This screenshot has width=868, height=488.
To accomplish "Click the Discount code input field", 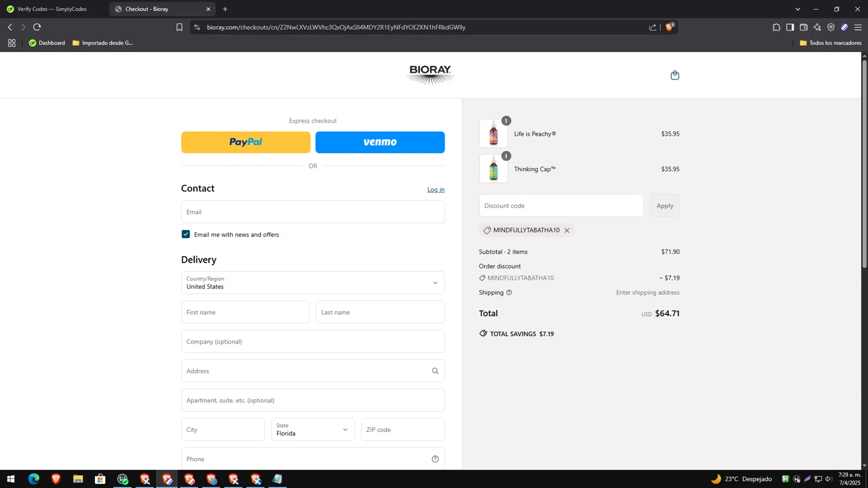I will [x=561, y=206].
